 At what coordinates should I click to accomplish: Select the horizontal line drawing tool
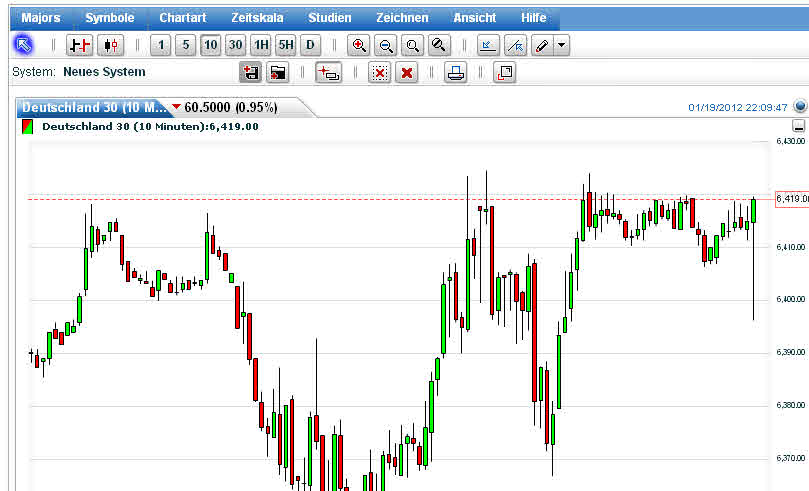[488, 45]
